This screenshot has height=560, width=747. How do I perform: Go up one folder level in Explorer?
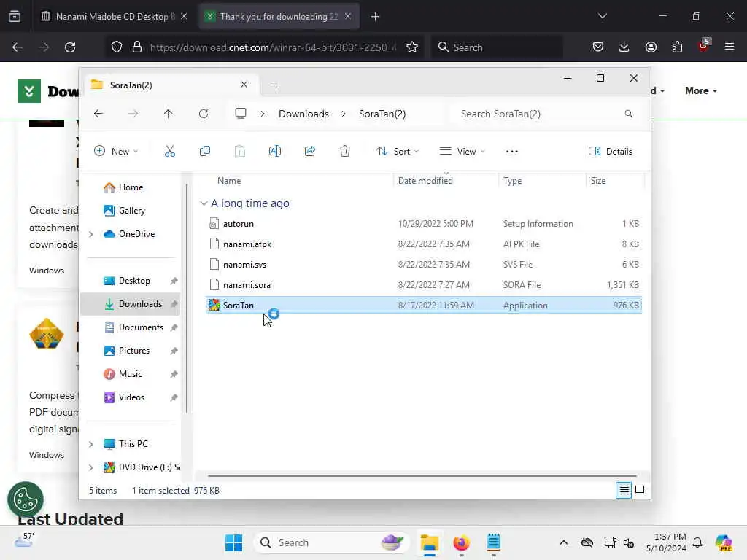[169, 114]
